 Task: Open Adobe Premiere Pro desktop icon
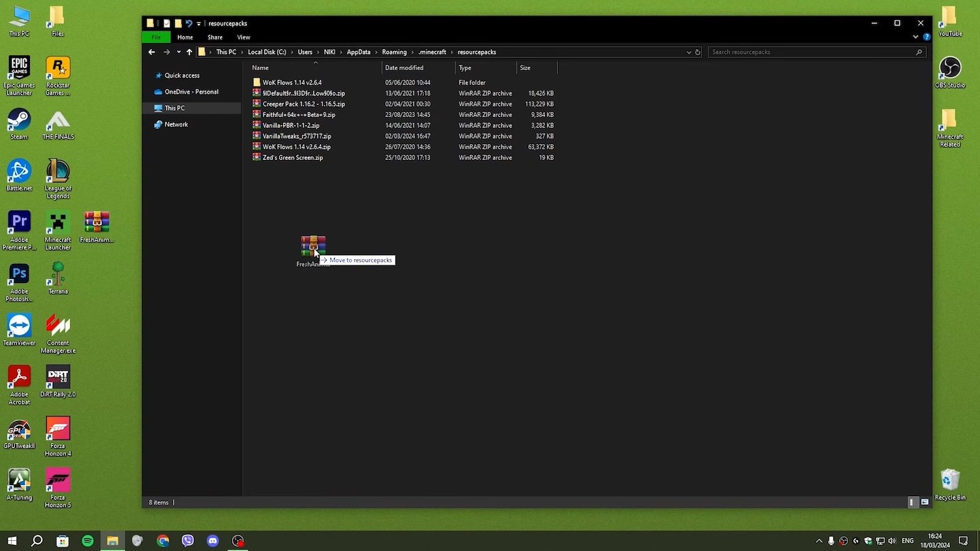coord(19,231)
